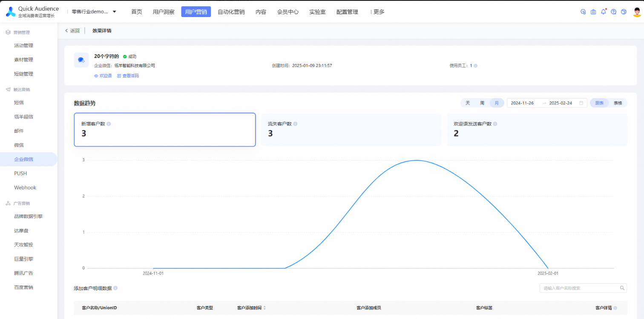
Task: Open the end date 2025-02-24 picker
Action: (561, 103)
